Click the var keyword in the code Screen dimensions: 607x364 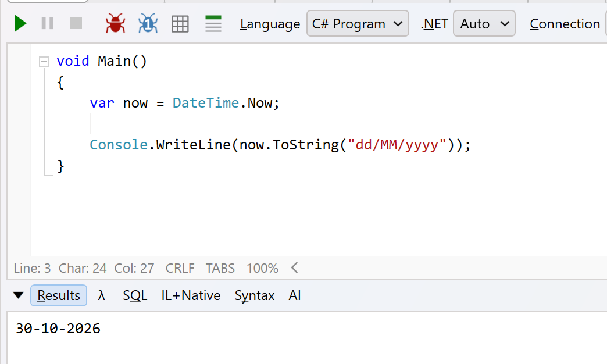(102, 103)
